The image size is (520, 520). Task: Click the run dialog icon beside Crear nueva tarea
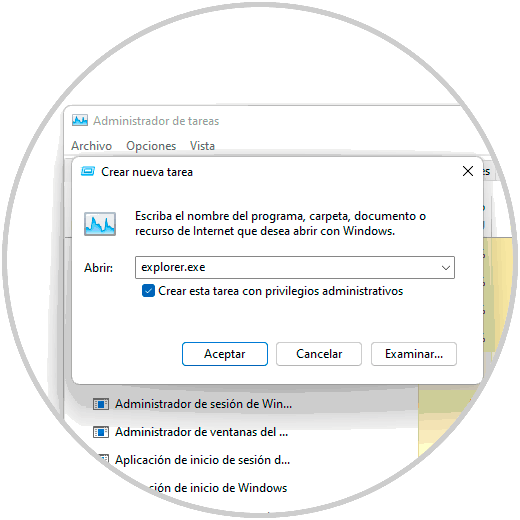pyautogui.click(x=88, y=171)
